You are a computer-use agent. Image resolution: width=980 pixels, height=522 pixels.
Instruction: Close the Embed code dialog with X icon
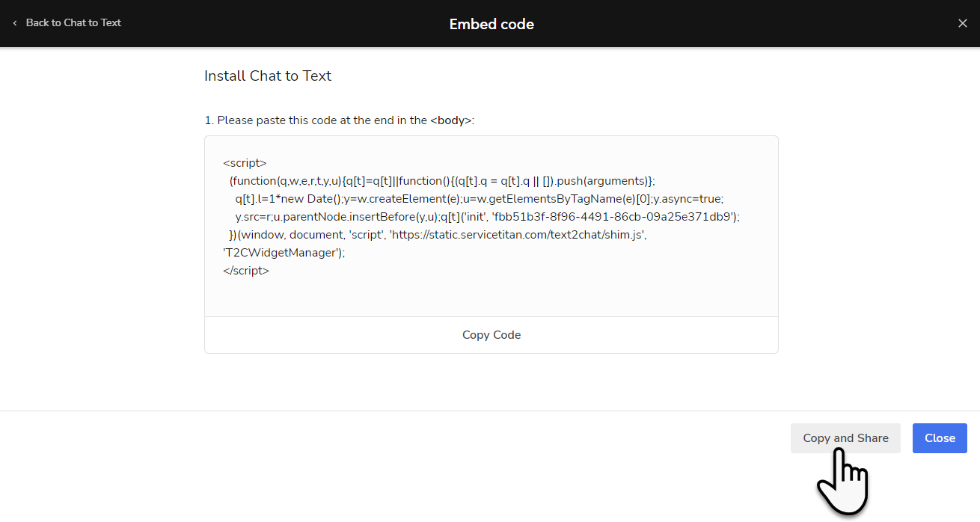coord(963,23)
